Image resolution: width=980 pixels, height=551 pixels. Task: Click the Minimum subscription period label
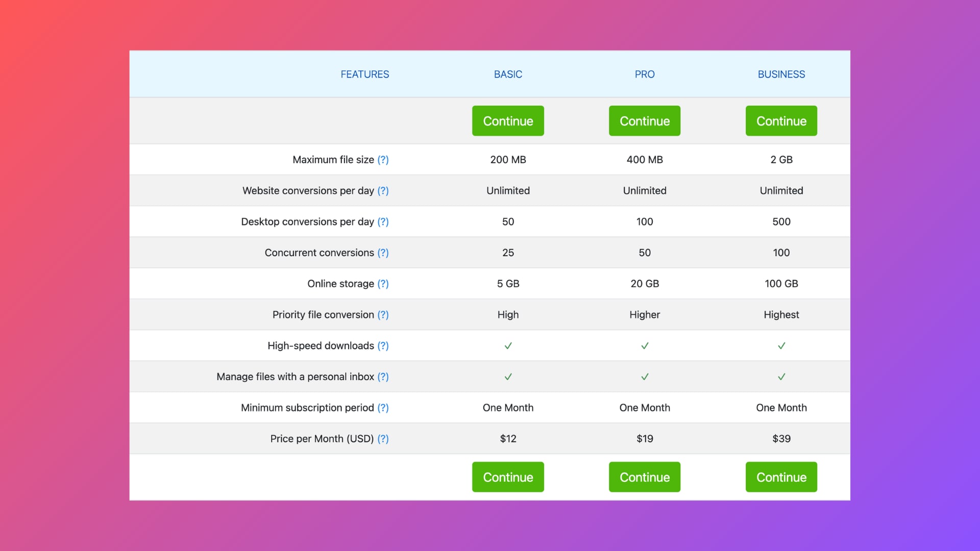tap(307, 408)
